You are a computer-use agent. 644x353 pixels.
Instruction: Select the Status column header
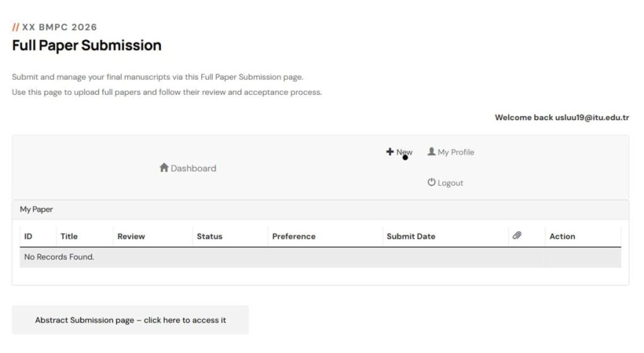[209, 236]
